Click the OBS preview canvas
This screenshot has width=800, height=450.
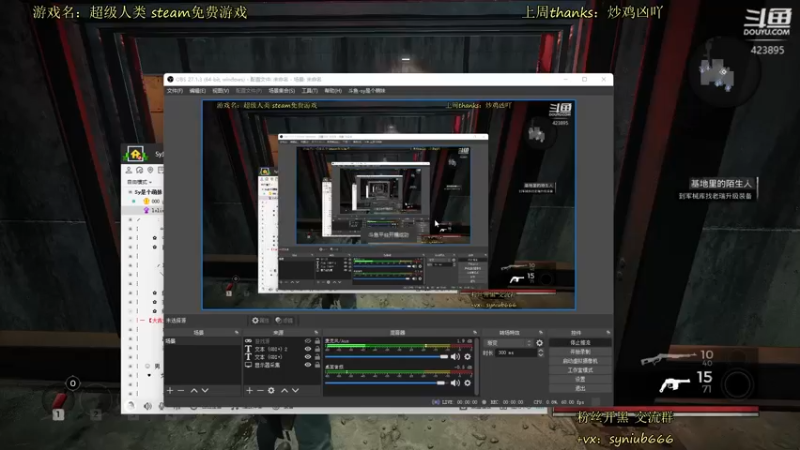389,205
